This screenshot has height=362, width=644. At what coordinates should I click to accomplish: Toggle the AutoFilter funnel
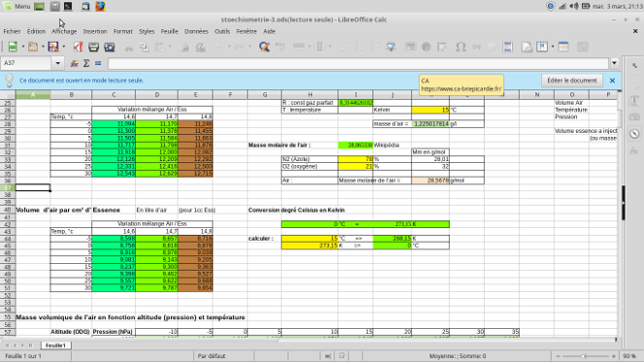pos(391,47)
